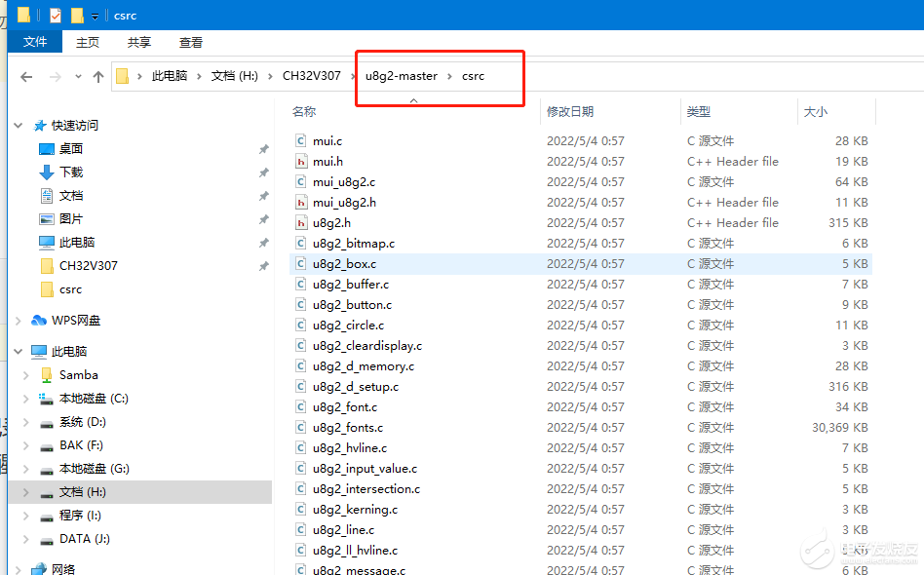Select u8g2.h header file icon
Image resolution: width=924 pixels, height=575 pixels.
[x=301, y=223]
